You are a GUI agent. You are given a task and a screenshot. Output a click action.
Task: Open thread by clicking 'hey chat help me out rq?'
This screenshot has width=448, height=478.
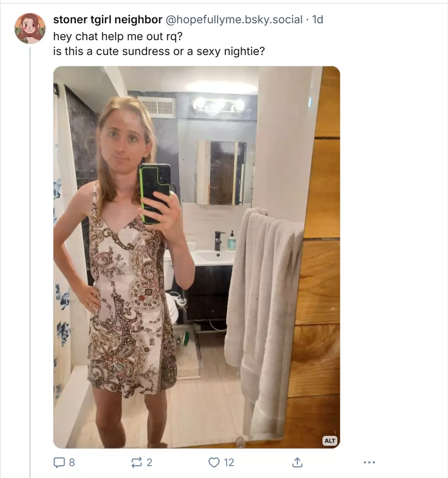[x=118, y=36]
